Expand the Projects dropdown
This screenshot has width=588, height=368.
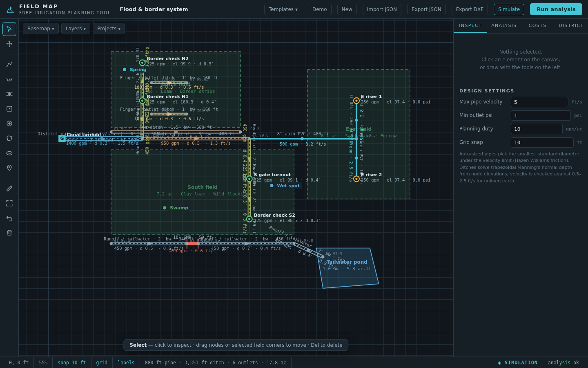pos(109,29)
